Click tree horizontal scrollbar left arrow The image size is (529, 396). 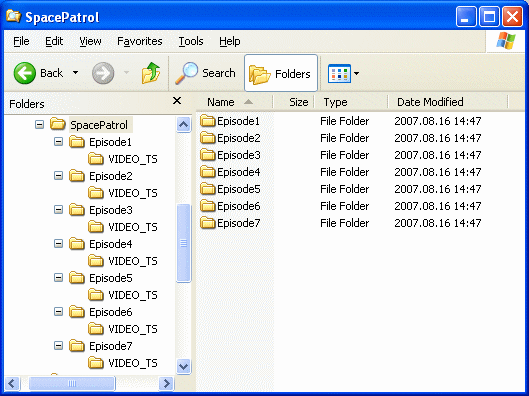(12, 384)
